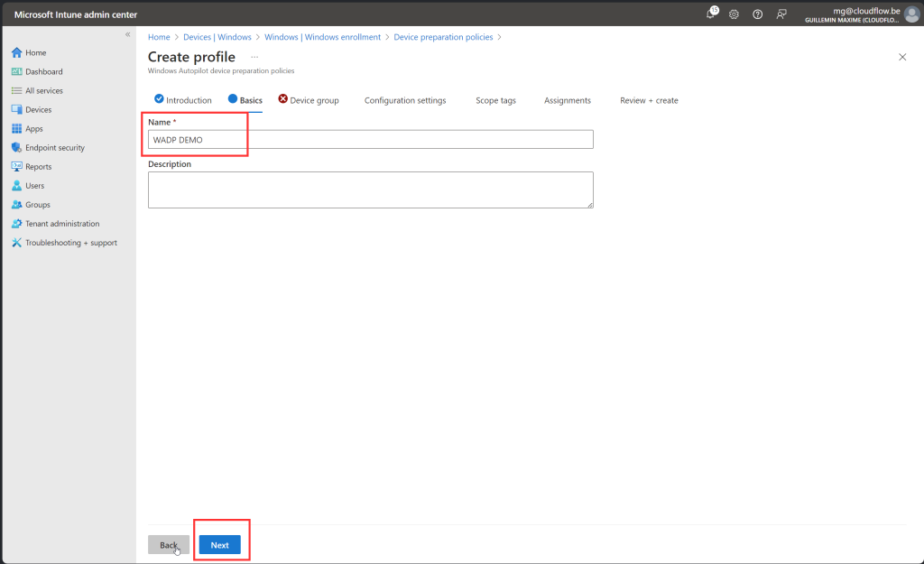Click the Next button
The width and height of the screenshot is (924, 564).
click(220, 544)
